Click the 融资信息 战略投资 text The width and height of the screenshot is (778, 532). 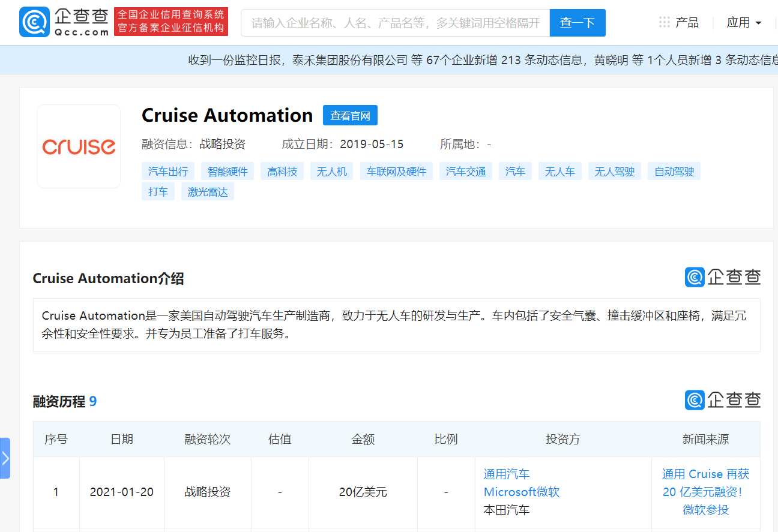tap(193, 144)
